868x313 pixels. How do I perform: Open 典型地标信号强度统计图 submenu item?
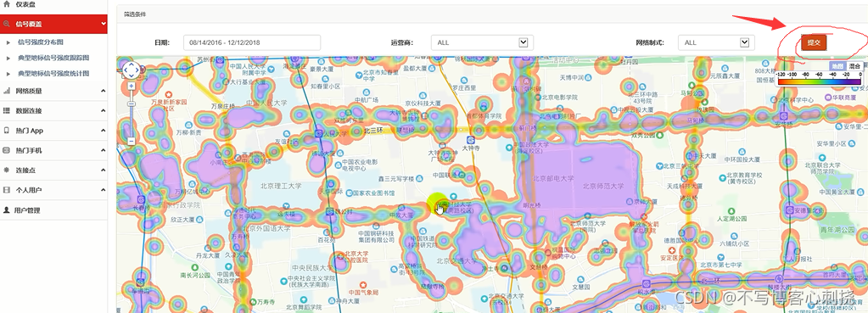(x=53, y=74)
